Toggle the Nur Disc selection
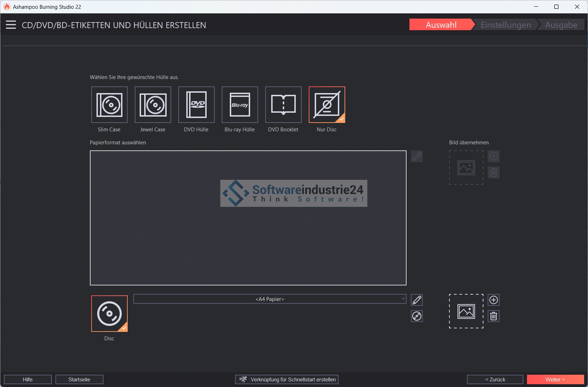588x387 pixels. (x=327, y=105)
